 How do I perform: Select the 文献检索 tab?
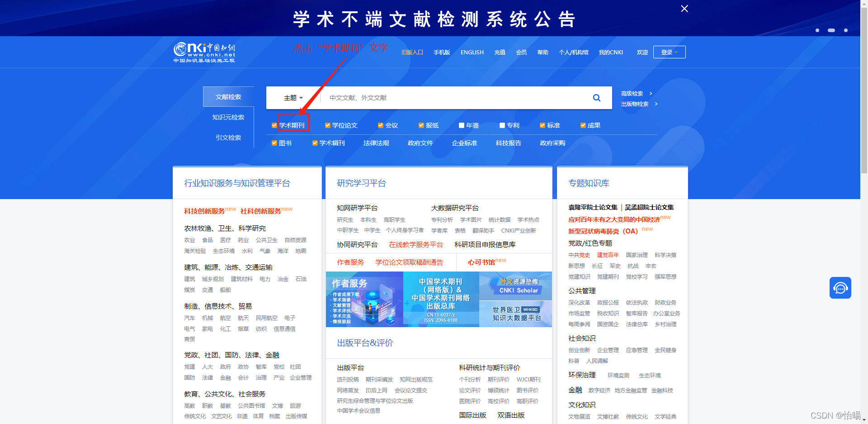(x=228, y=97)
